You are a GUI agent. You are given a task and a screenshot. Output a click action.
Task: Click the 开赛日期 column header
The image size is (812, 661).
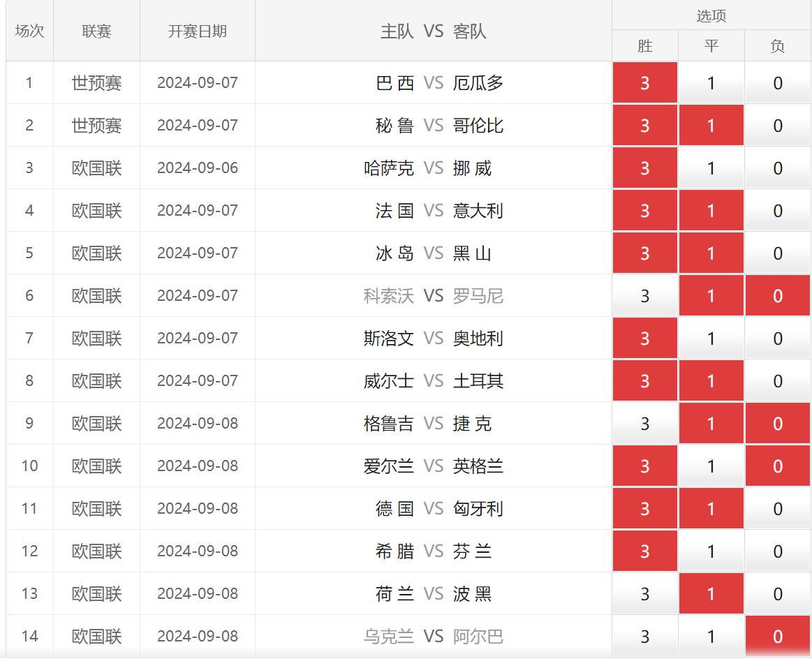198,31
